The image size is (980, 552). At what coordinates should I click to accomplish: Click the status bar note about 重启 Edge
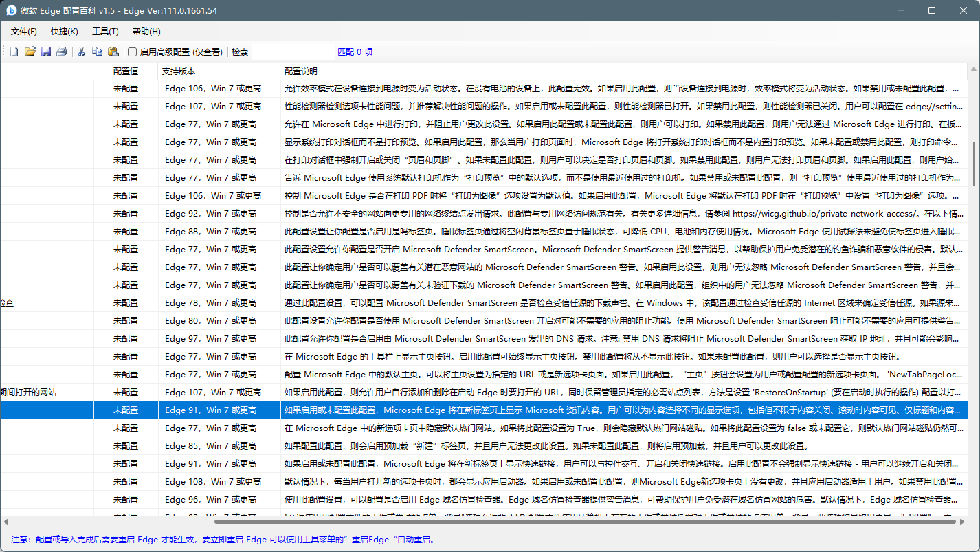tap(223, 540)
